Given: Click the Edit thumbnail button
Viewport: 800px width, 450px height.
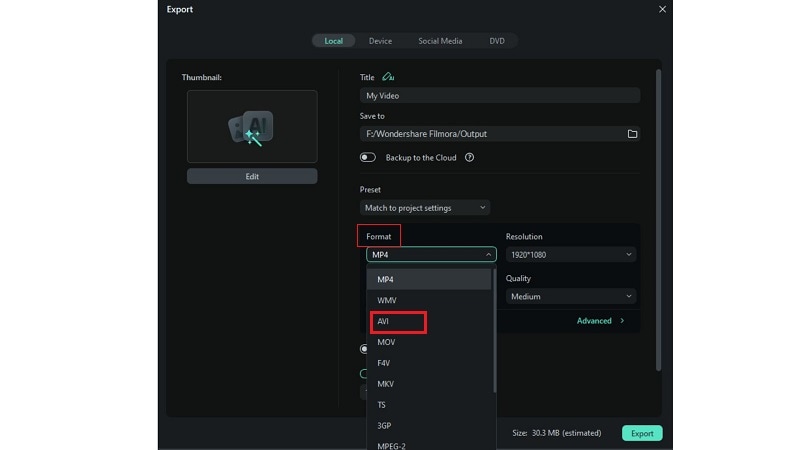Looking at the screenshot, I should tap(252, 177).
